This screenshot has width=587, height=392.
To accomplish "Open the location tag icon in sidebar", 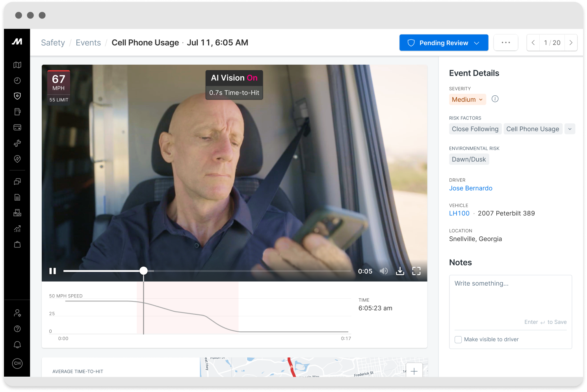I will coord(17,159).
